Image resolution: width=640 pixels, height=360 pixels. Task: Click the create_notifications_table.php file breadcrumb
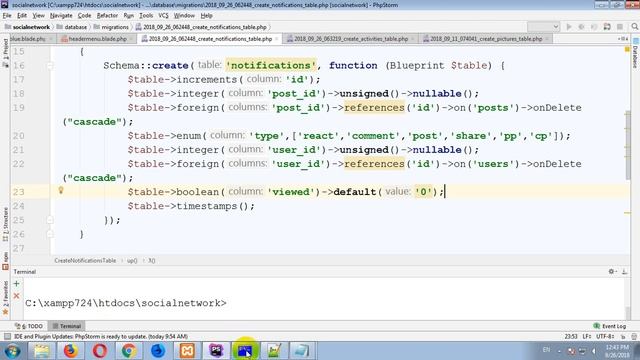[201, 27]
